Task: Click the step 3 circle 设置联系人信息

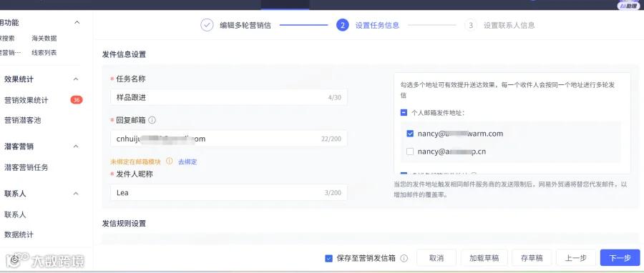Action: 471,25
